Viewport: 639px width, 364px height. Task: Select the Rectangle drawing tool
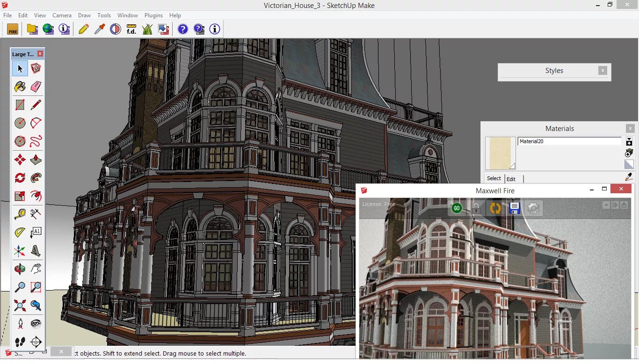(x=20, y=105)
